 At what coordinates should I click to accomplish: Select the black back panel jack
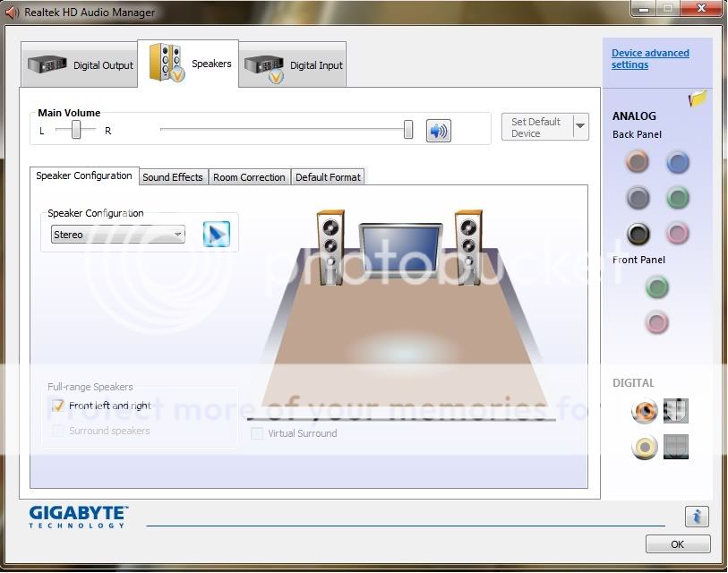click(638, 234)
